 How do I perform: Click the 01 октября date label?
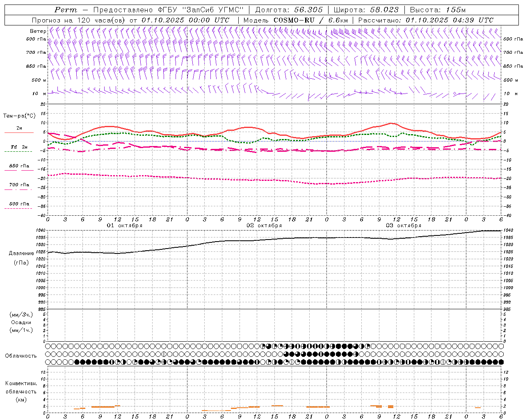point(125,226)
